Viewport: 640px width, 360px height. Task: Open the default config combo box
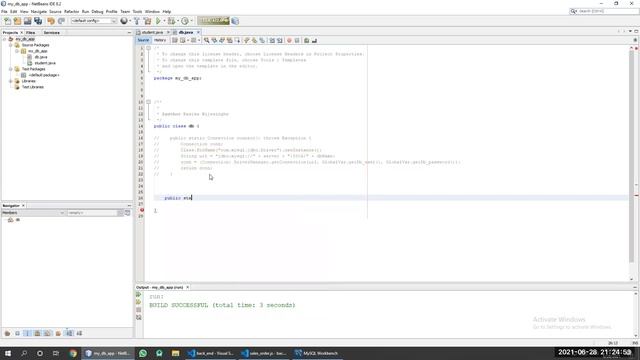tap(94, 21)
